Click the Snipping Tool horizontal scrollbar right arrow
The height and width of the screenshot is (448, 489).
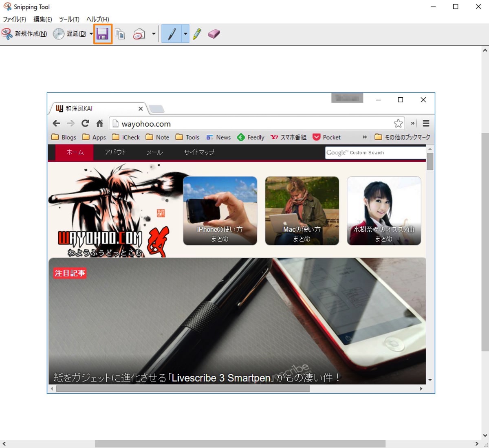pos(477,444)
